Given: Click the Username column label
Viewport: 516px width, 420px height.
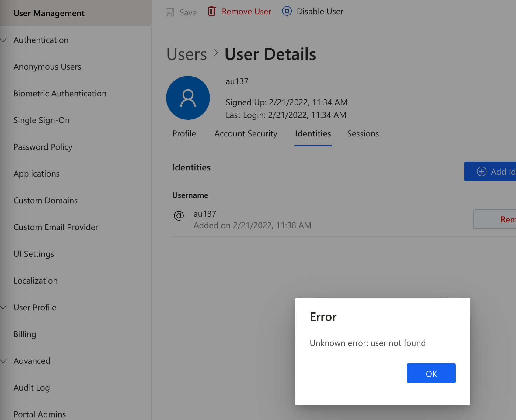Looking at the screenshot, I should click(x=190, y=195).
